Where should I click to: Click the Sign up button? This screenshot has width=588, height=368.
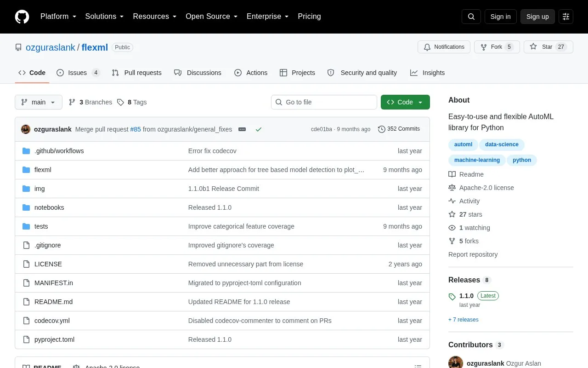coord(537,17)
